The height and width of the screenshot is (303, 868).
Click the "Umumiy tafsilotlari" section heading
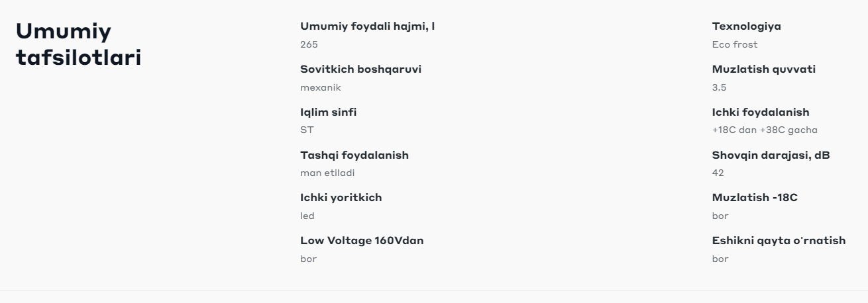[78, 44]
